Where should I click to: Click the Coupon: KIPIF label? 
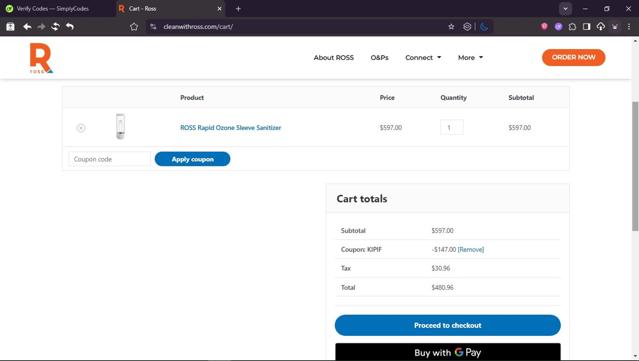click(361, 249)
